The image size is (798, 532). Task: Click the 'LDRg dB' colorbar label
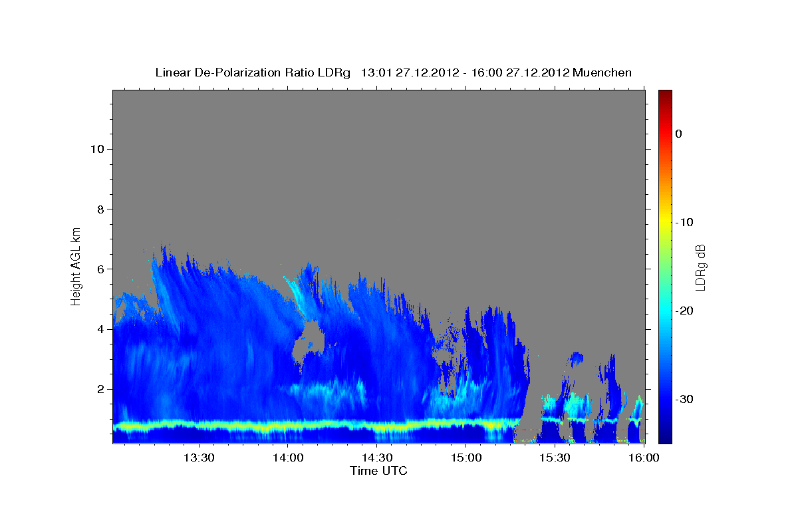700,267
